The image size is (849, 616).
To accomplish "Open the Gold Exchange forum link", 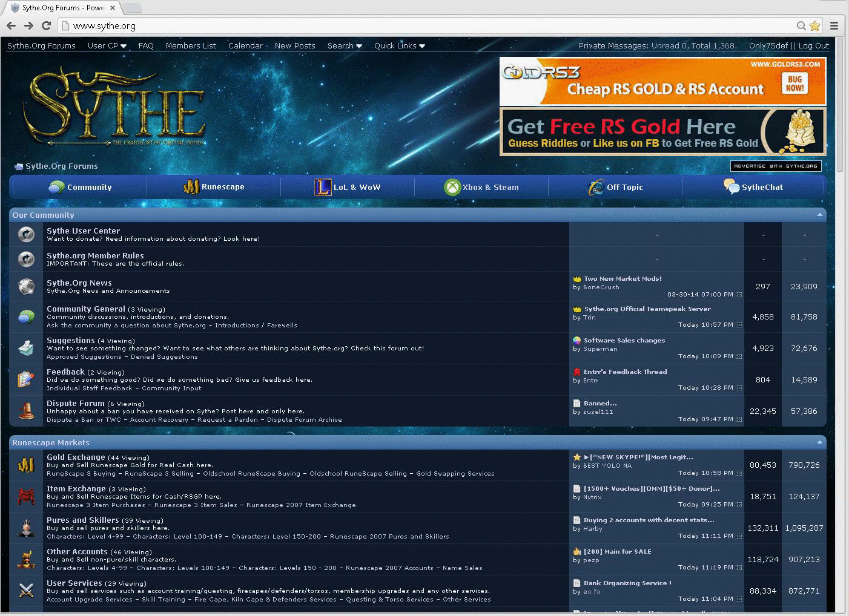I will [x=76, y=457].
